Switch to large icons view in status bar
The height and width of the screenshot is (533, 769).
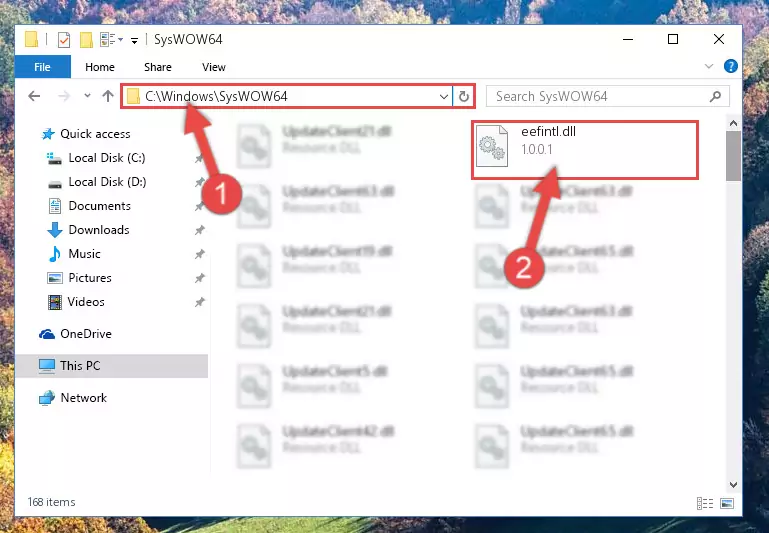727,503
